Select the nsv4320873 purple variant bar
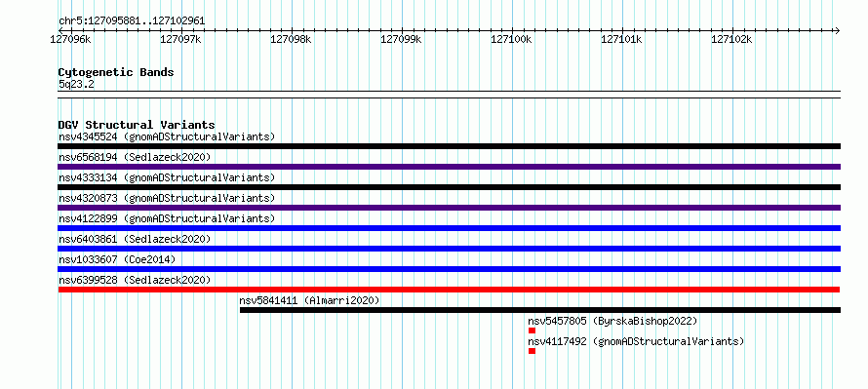The image size is (868, 389). coord(449,208)
